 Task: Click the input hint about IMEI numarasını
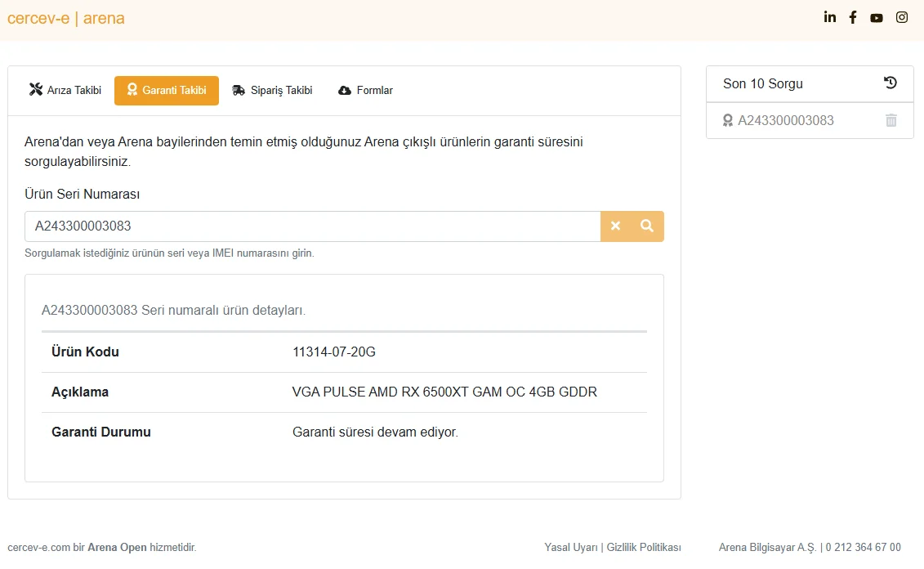(x=169, y=253)
